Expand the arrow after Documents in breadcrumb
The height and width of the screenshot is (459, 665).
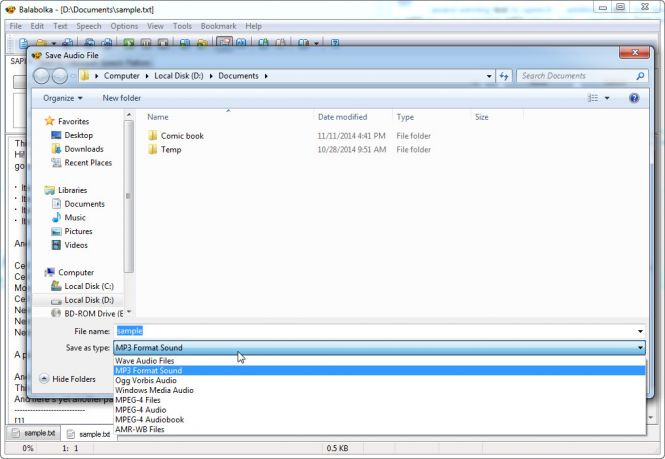tap(266, 76)
